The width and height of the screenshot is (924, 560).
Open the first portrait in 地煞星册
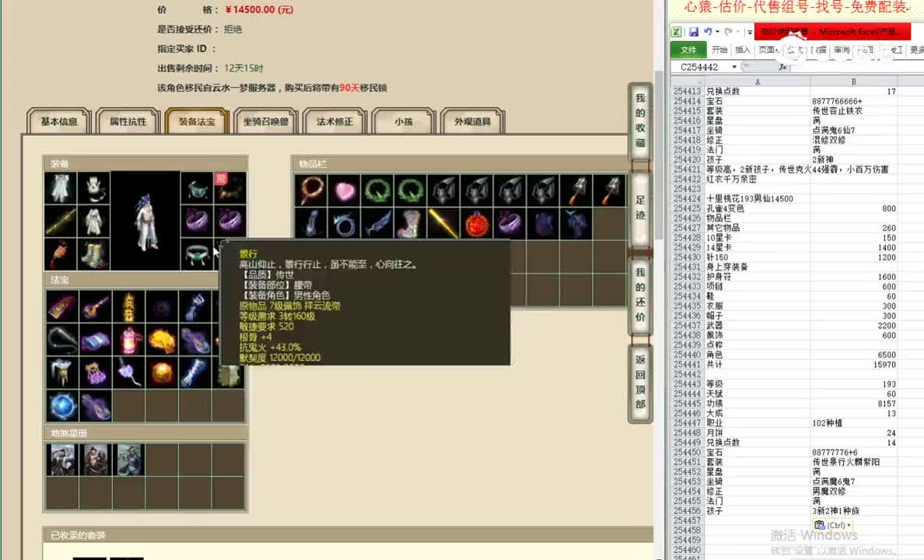[x=62, y=460]
